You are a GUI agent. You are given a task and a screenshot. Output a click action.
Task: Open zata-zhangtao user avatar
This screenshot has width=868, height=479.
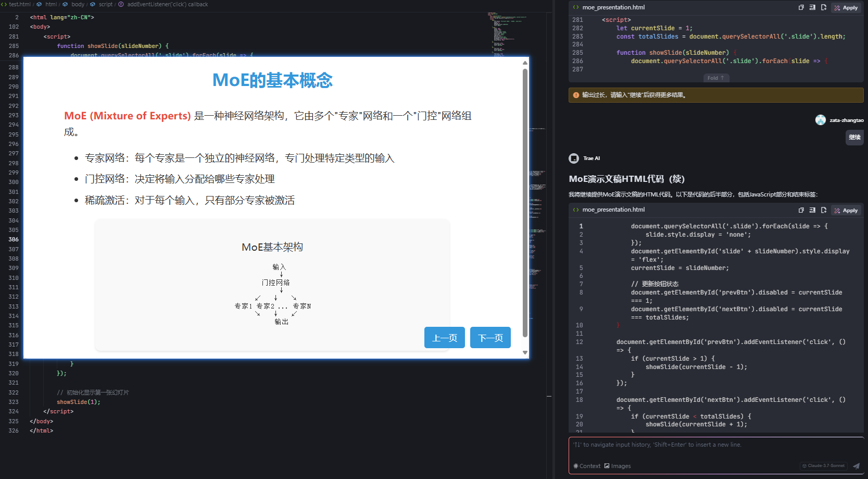pyautogui.click(x=821, y=120)
